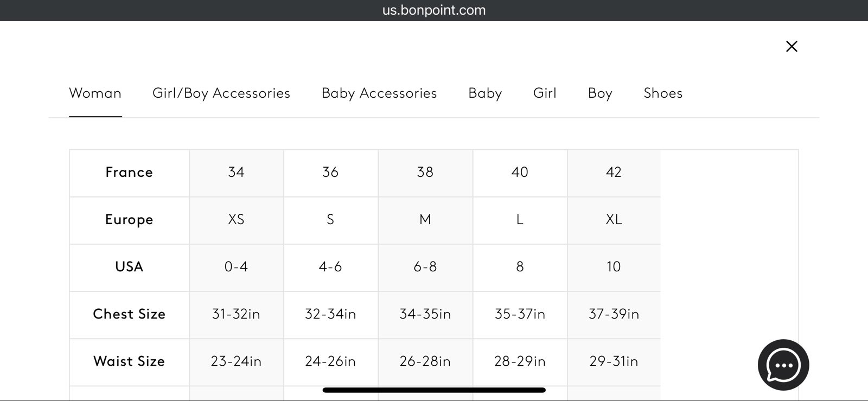Image resolution: width=868 pixels, height=401 pixels.
Task: Close the size guide with the X icon
Action: pos(792,47)
